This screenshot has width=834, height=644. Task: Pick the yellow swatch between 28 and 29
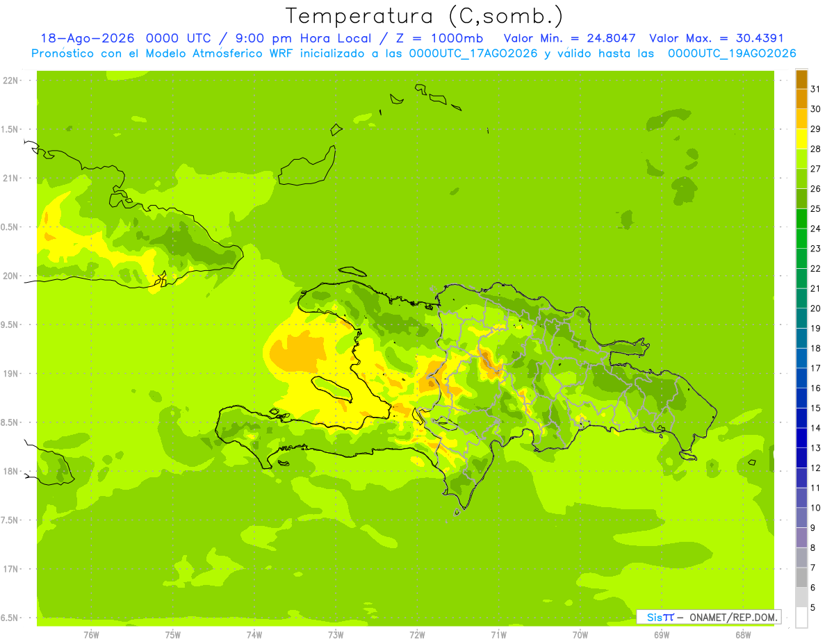[x=801, y=140]
